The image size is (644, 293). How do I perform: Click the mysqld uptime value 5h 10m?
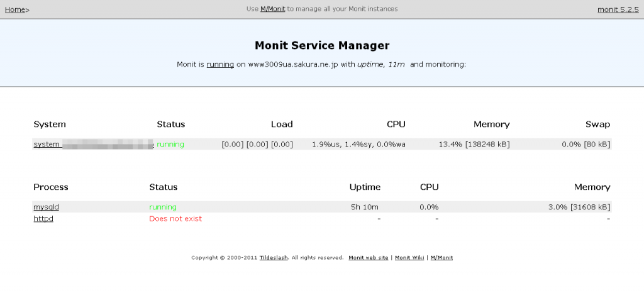(x=365, y=207)
